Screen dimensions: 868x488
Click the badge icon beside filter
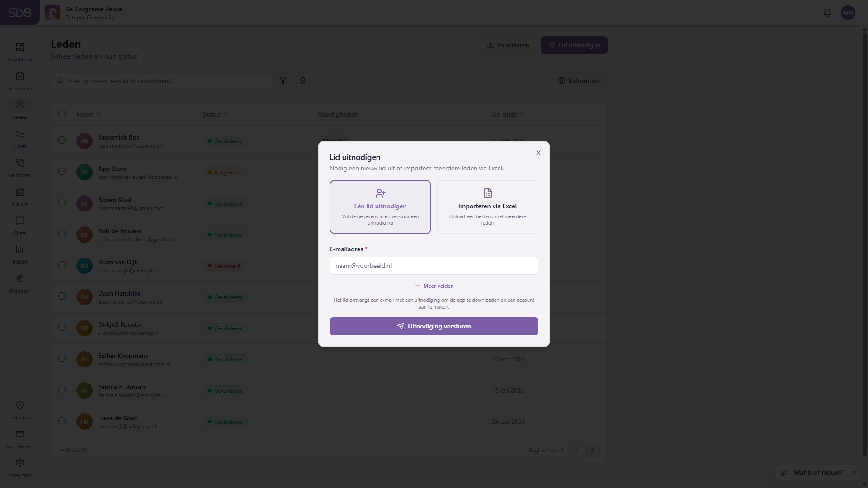[303, 80]
